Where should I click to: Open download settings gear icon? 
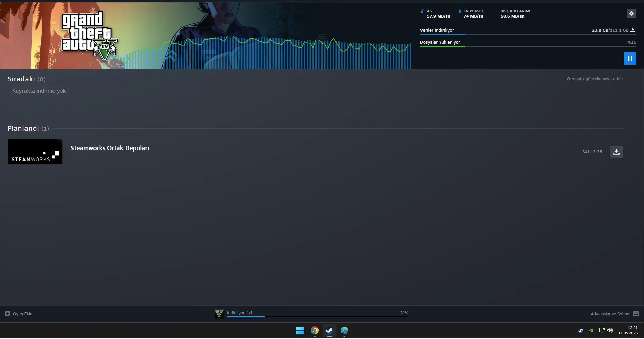631,13
